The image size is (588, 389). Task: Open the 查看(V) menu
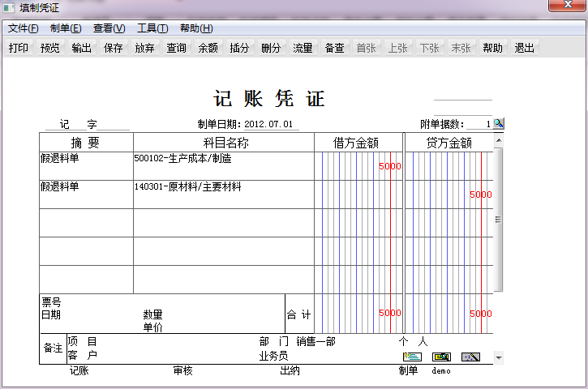click(109, 28)
